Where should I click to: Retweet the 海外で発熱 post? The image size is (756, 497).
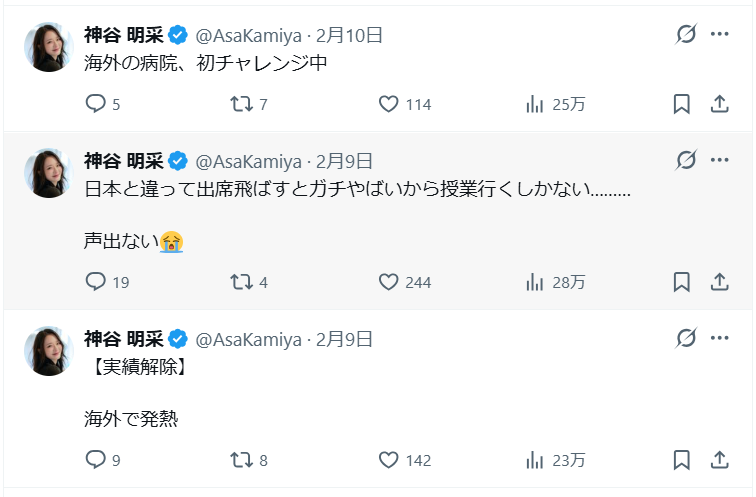pyautogui.click(x=241, y=460)
